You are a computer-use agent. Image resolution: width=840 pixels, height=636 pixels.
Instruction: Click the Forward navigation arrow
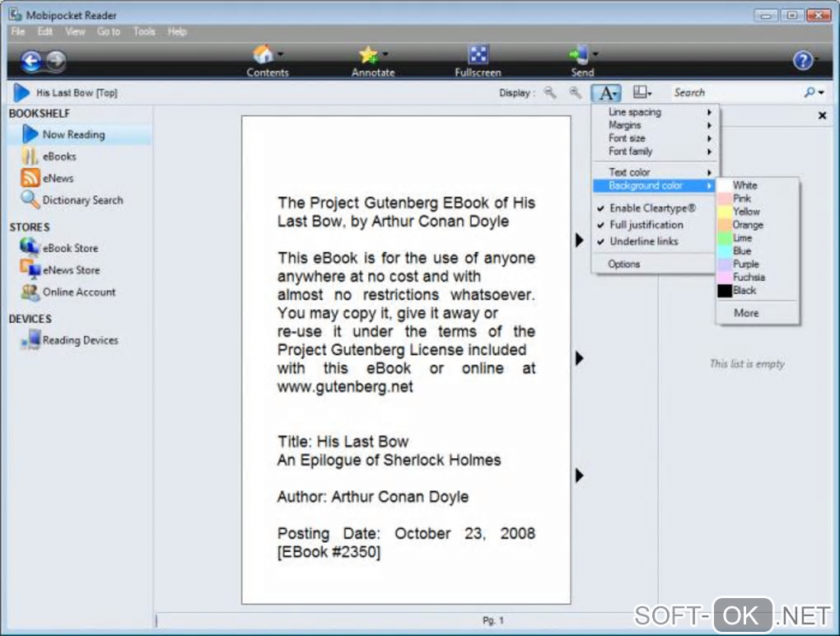click(56, 60)
